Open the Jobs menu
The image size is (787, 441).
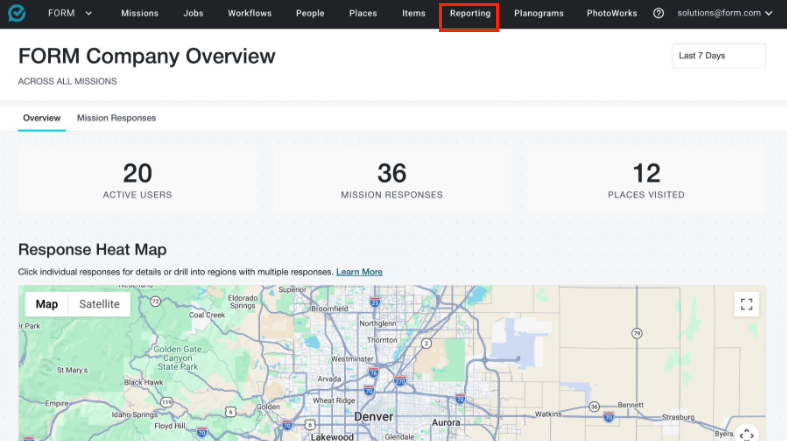[193, 14]
